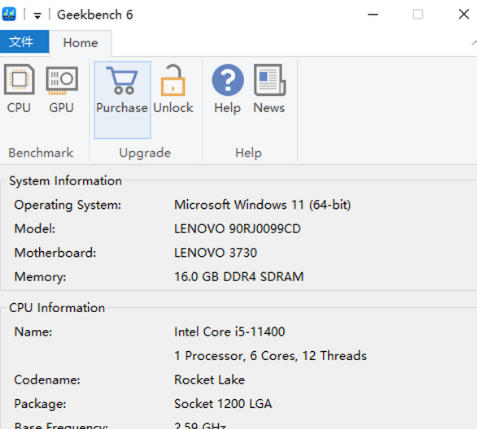Click the 16.0 GB DDR4 SDRAM memory value
477x429 pixels.
[239, 277]
